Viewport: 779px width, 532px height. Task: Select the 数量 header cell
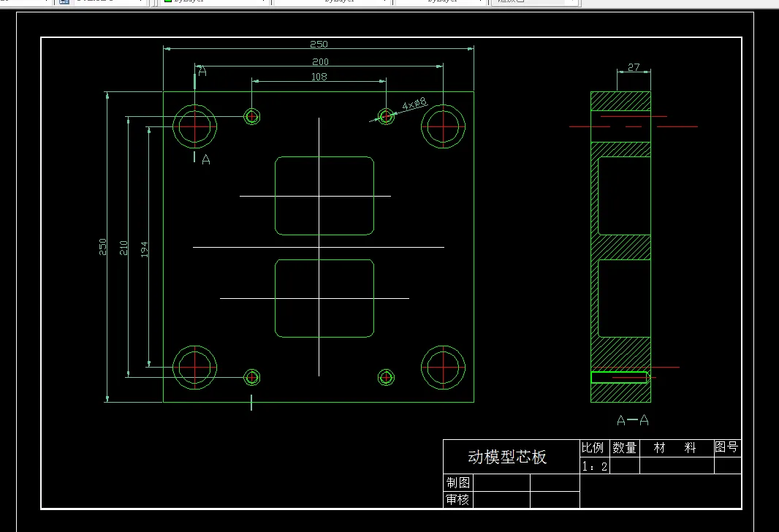point(625,448)
